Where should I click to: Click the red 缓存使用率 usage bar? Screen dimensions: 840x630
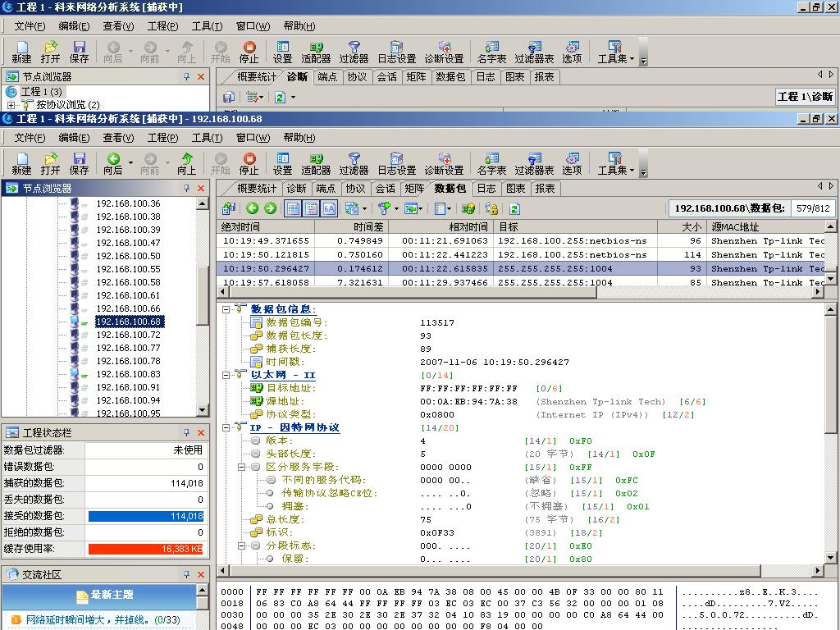coord(145,549)
